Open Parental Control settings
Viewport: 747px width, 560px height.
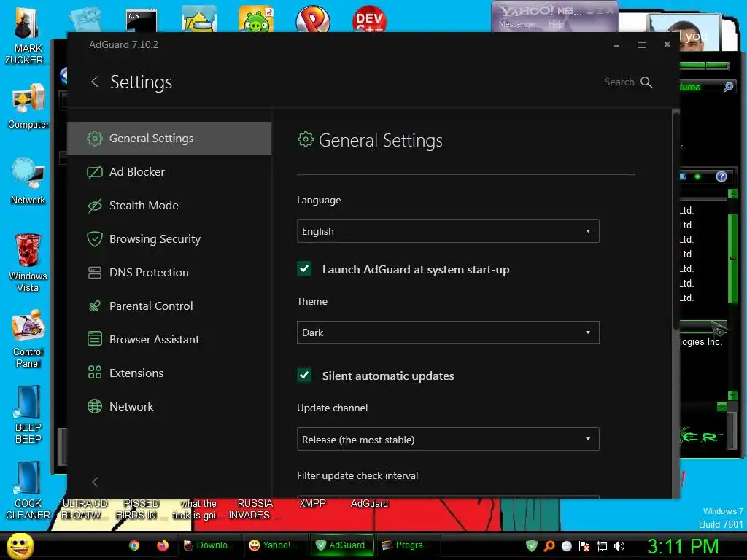pos(169,306)
